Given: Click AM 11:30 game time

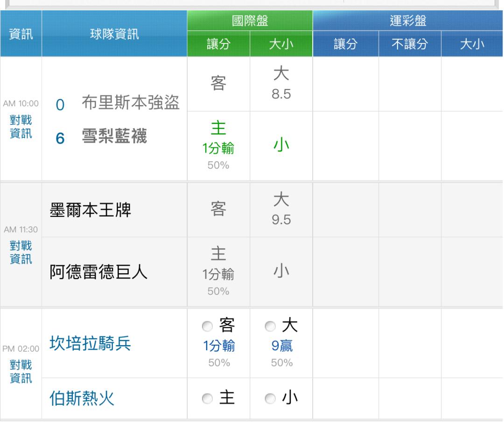Looking at the screenshot, I should pos(21,229).
